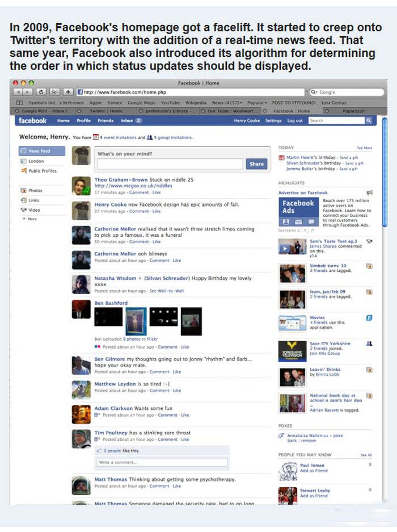Open the Video filter in left sidebar
Screen dimensions: 397x532
(x=34, y=210)
